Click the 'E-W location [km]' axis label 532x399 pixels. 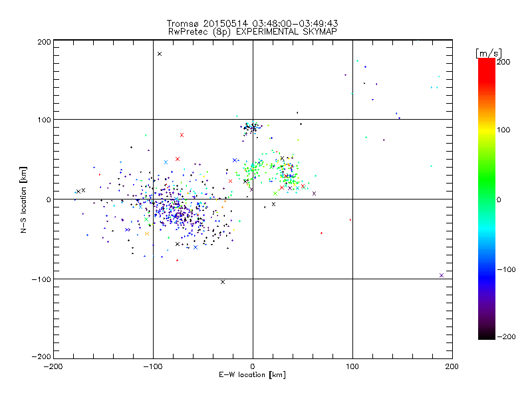tap(252, 374)
